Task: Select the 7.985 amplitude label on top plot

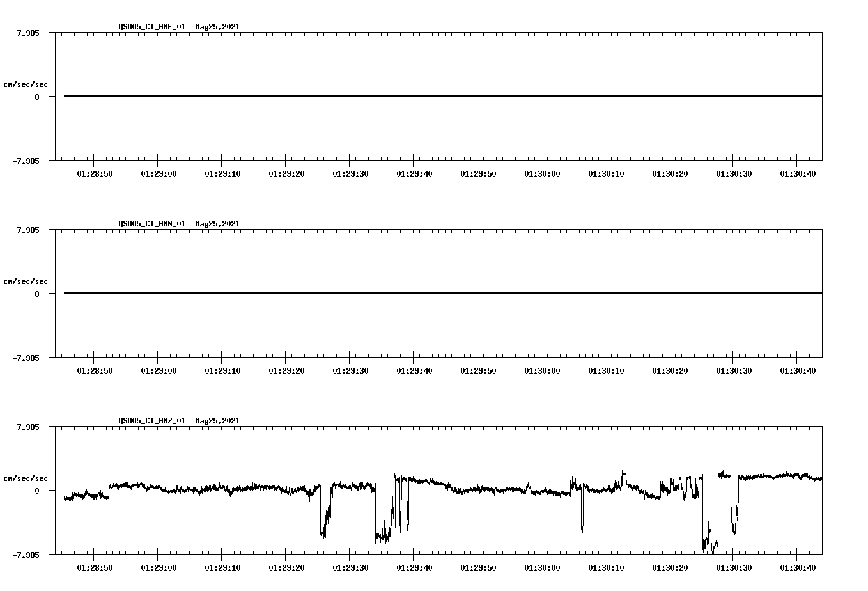Action: (27, 32)
